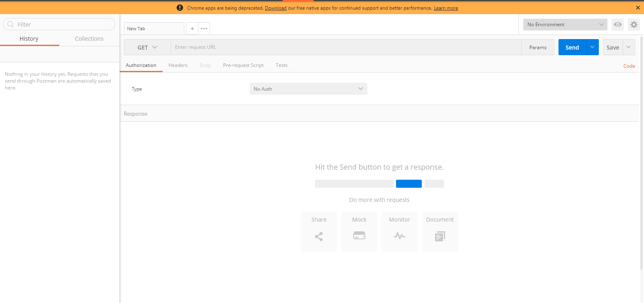Image resolution: width=644 pixels, height=303 pixels.
Task: Dismiss the deprecation banner with X
Action: (x=638, y=8)
